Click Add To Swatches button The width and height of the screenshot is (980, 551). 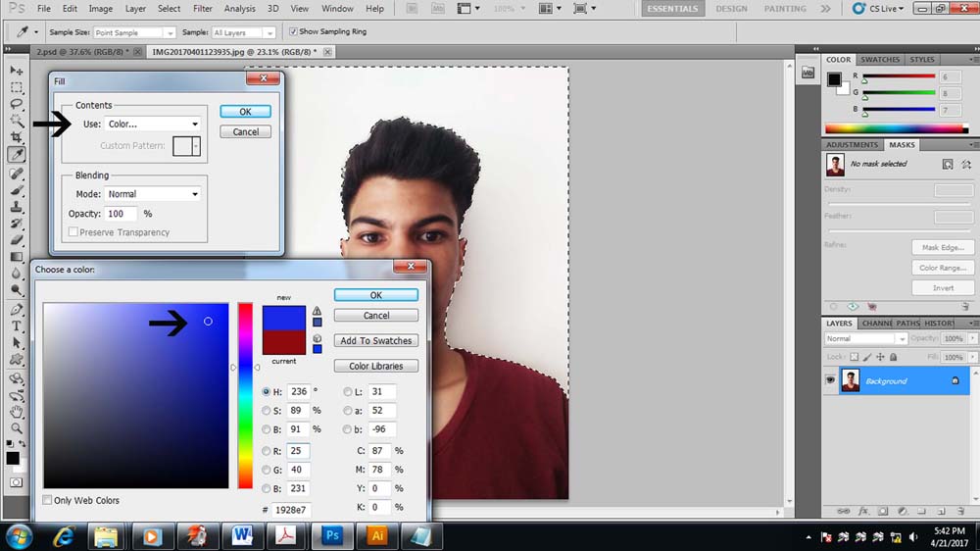click(375, 340)
